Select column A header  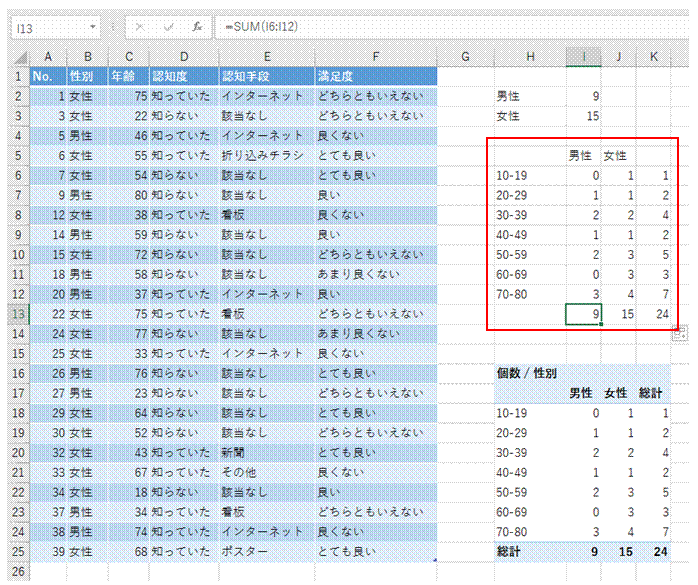tap(48, 57)
